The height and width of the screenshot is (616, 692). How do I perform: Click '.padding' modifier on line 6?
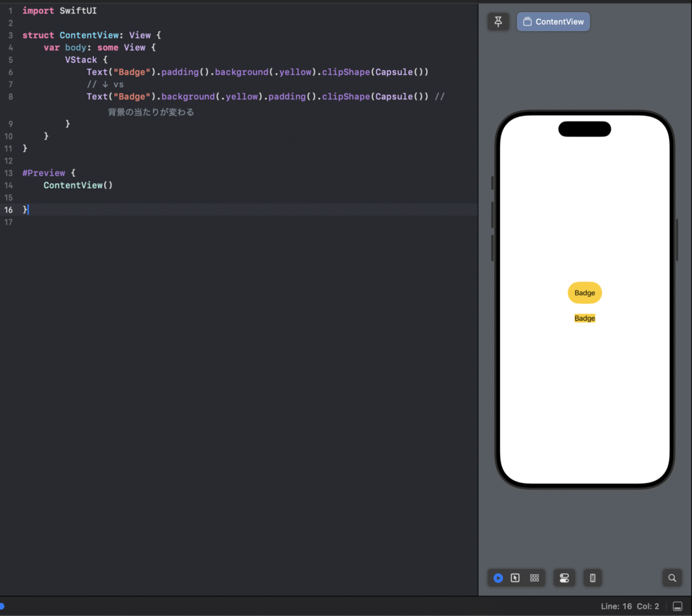pyautogui.click(x=178, y=72)
